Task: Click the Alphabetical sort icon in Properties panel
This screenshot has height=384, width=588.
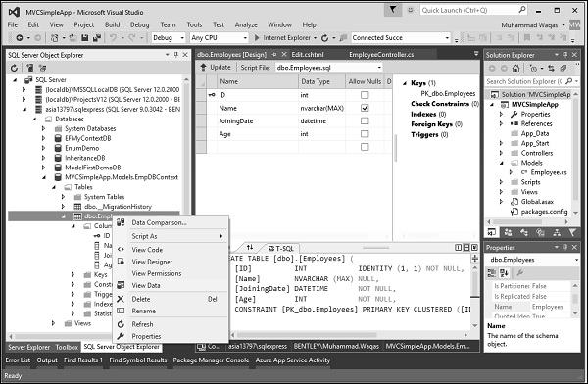Action: pyautogui.click(x=504, y=273)
